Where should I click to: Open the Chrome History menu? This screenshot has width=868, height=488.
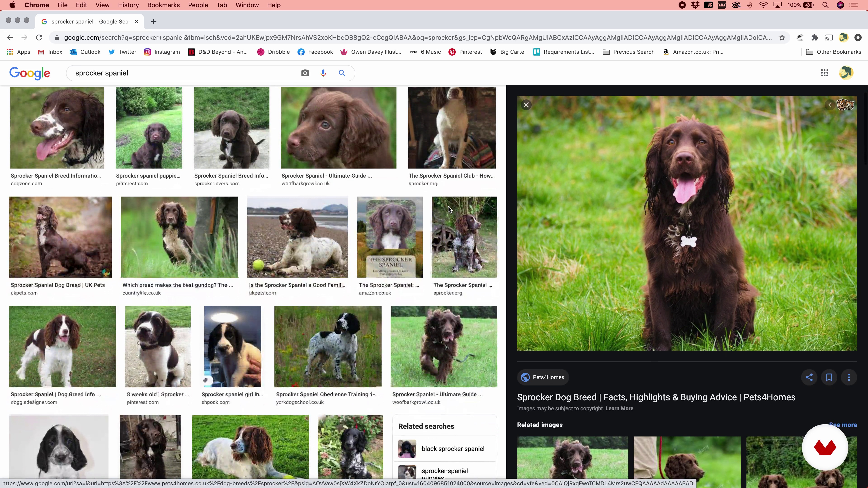point(128,5)
